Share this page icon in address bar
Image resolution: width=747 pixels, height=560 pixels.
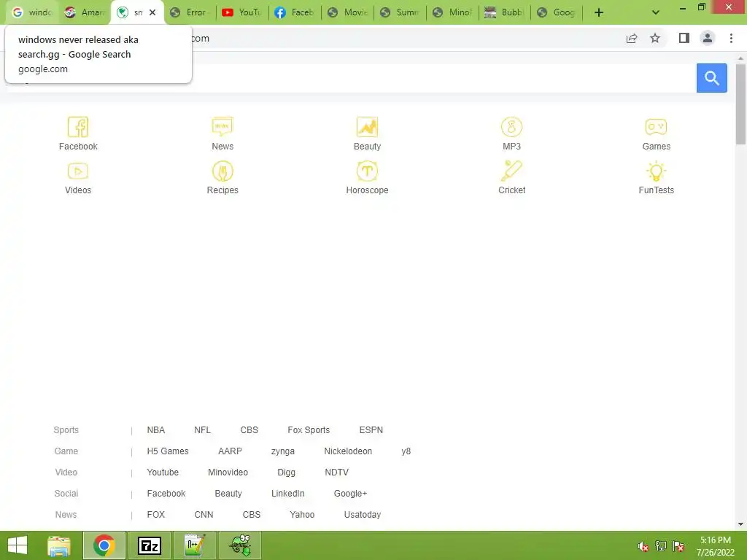(x=632, y=39)
